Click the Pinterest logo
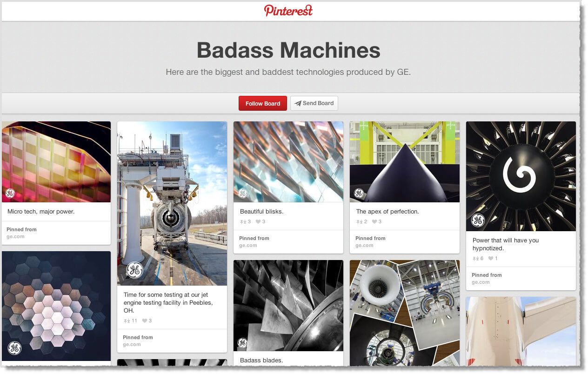 288,10
